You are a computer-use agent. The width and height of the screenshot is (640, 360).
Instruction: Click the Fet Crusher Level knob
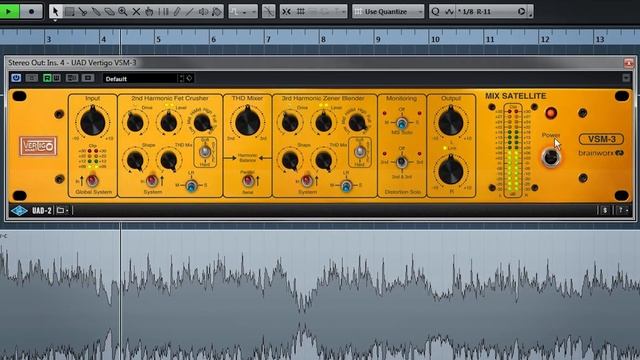click(169, 122)
